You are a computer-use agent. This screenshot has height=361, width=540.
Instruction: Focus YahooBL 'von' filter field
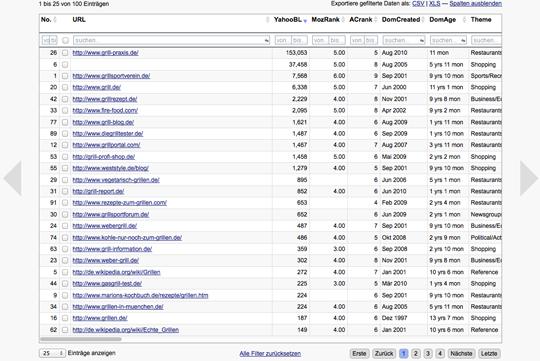point(282,41)
